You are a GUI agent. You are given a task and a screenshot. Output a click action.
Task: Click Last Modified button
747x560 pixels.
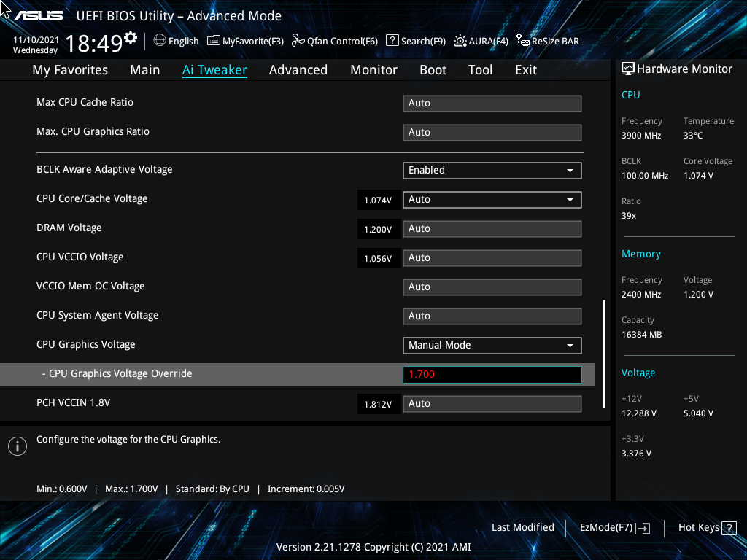coord(522,527)
